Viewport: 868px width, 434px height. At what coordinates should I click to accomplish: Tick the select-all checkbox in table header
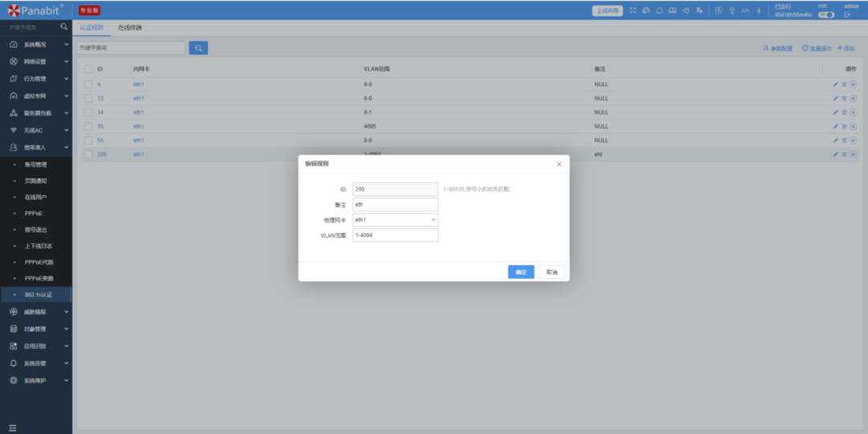88,69
